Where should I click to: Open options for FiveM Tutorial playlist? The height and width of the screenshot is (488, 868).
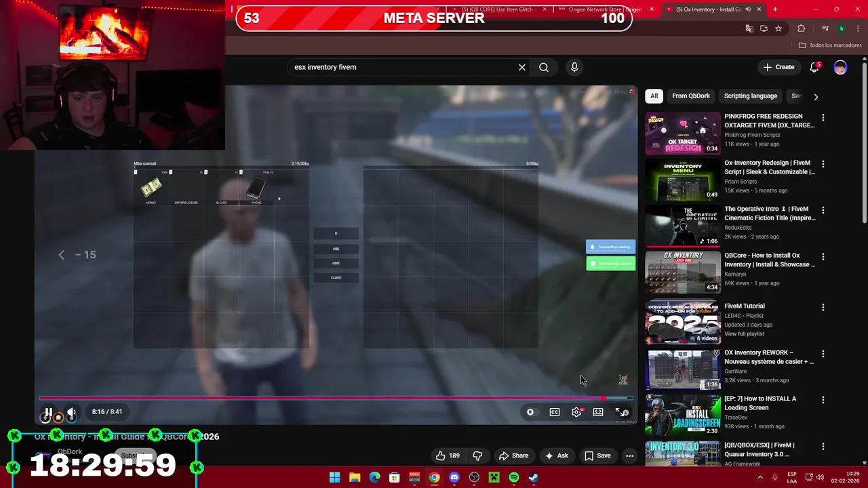click(823, 307)
